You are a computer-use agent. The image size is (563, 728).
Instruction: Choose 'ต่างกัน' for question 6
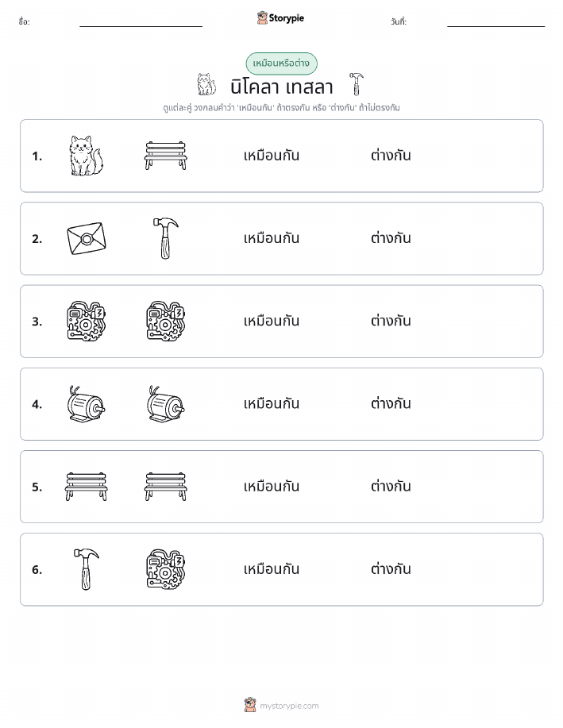click(391, 568)
